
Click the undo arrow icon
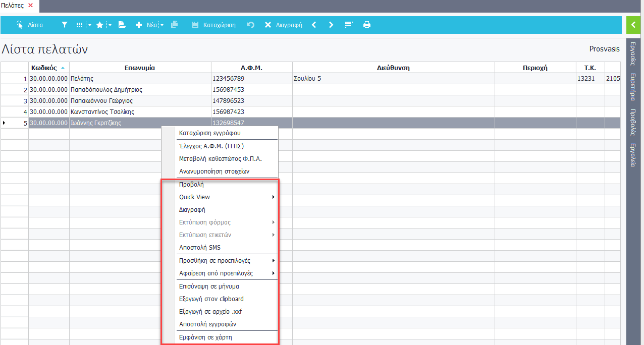(x=250, y=25)
